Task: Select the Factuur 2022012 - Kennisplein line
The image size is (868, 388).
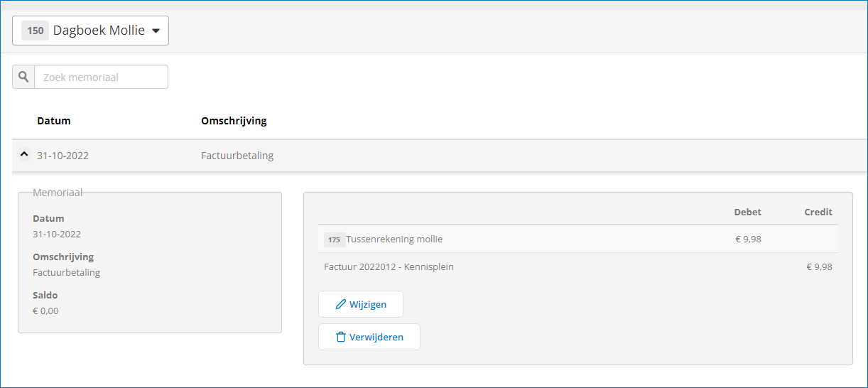Action: tap(389, 267)
